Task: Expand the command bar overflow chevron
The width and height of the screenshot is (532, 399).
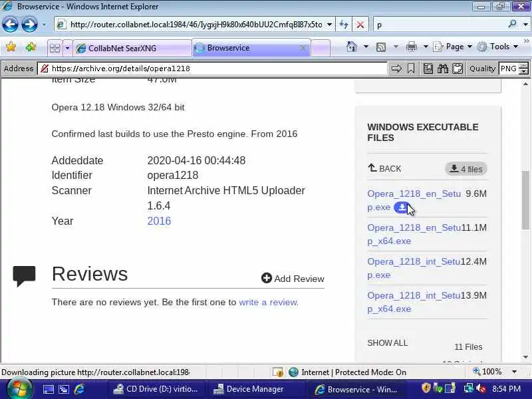Action: coord(526,41)
